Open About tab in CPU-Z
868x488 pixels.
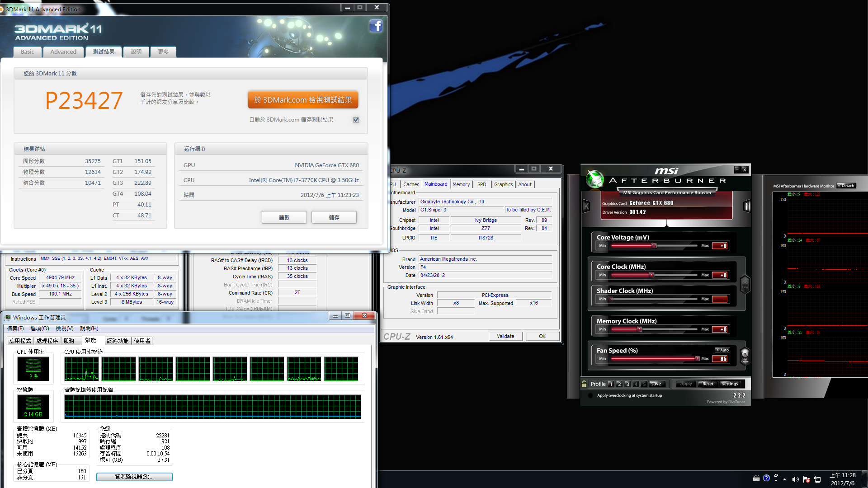point(525,184)
